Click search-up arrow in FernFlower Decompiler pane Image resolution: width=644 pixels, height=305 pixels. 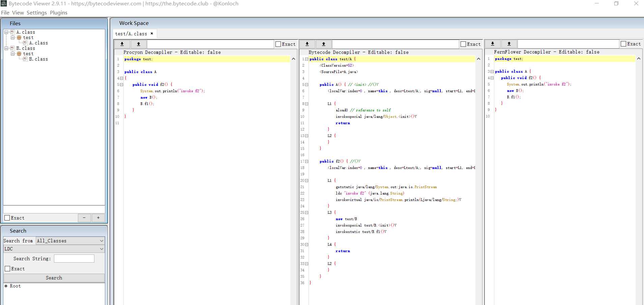tap(509, 44)
